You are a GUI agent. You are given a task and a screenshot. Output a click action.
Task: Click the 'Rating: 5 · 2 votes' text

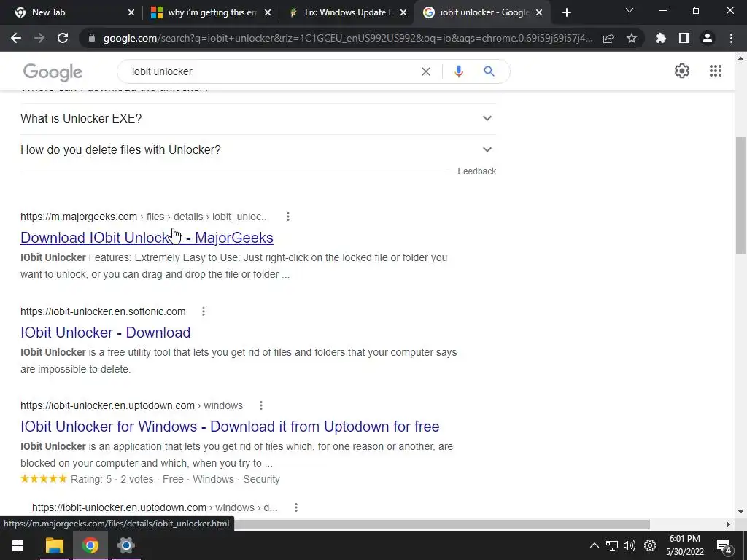pos(112,479)
